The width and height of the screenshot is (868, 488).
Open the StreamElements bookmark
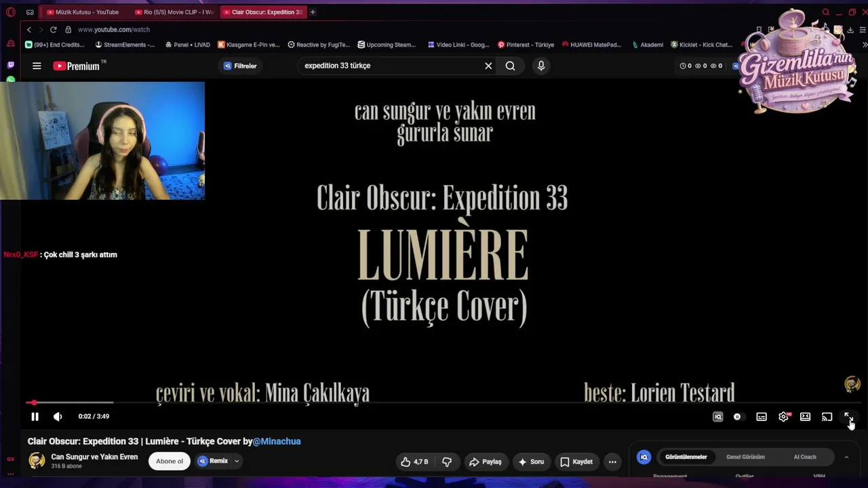pos(125,45)
